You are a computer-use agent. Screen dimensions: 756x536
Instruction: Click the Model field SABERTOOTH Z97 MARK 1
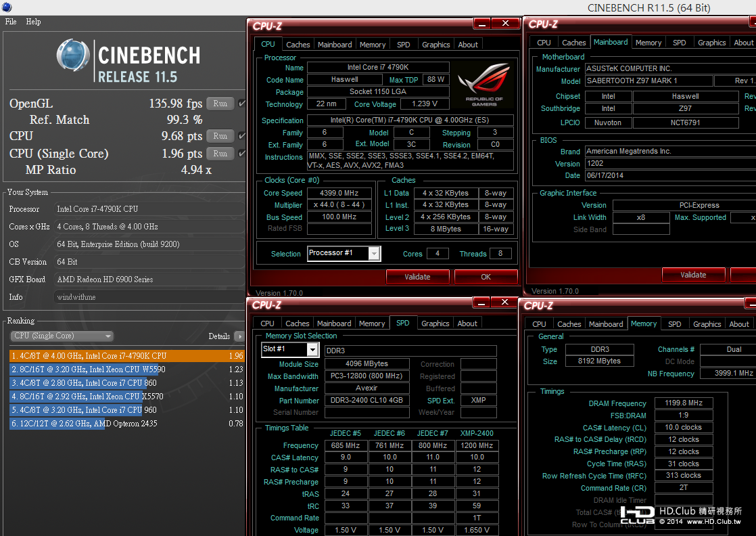pos(649,81)
